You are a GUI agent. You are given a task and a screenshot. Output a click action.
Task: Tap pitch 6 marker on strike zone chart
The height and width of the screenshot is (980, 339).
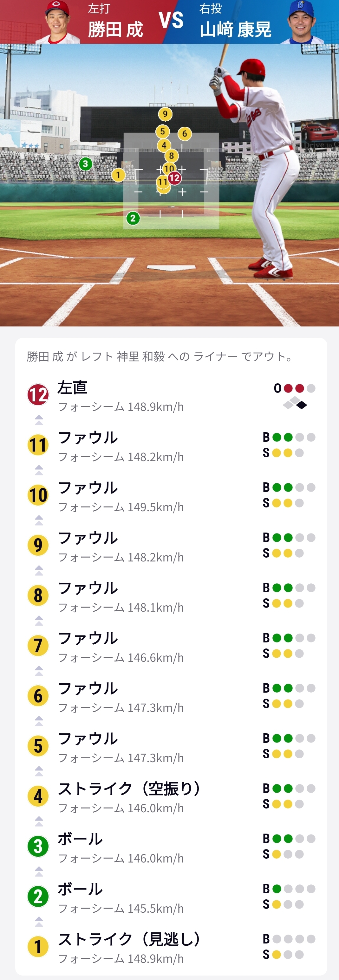pyautogui.click(x=184, y=133)
